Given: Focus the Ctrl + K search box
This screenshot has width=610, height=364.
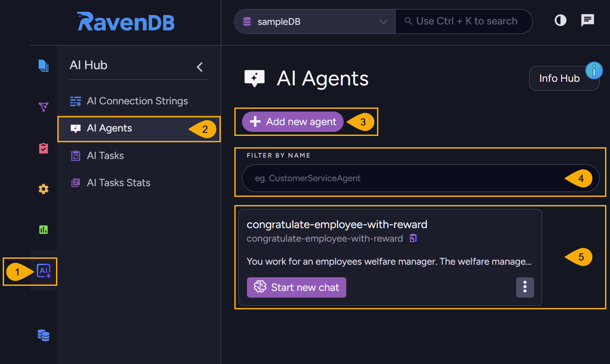Looking at the screenshot, I should (464, 21).
